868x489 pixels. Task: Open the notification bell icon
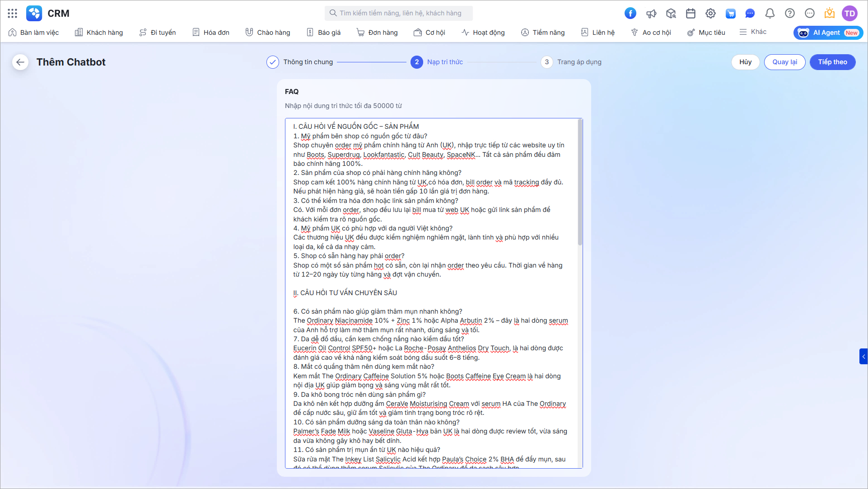pos(770,13)
